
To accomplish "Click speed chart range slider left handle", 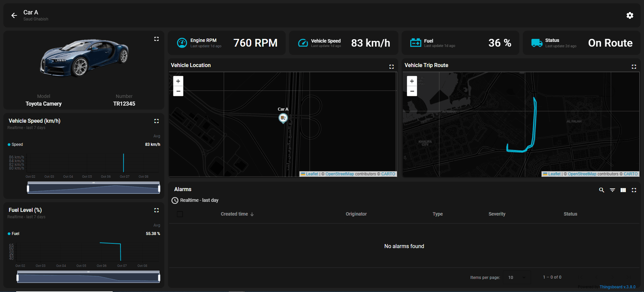I will [28, 188].
